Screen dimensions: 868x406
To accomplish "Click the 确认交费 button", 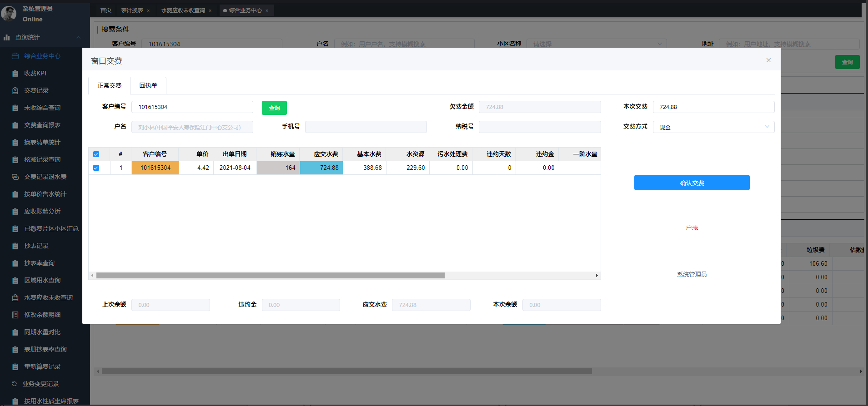I will click(692, 183).
